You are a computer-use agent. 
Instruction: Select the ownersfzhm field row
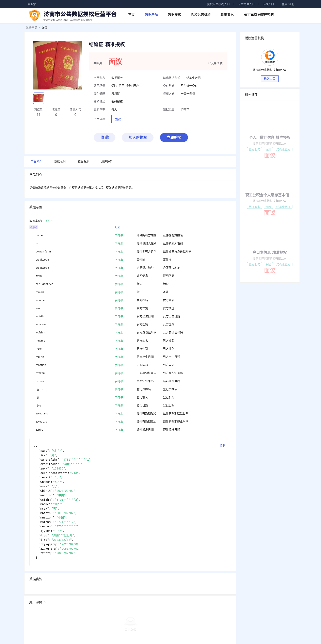pos(130,251)
